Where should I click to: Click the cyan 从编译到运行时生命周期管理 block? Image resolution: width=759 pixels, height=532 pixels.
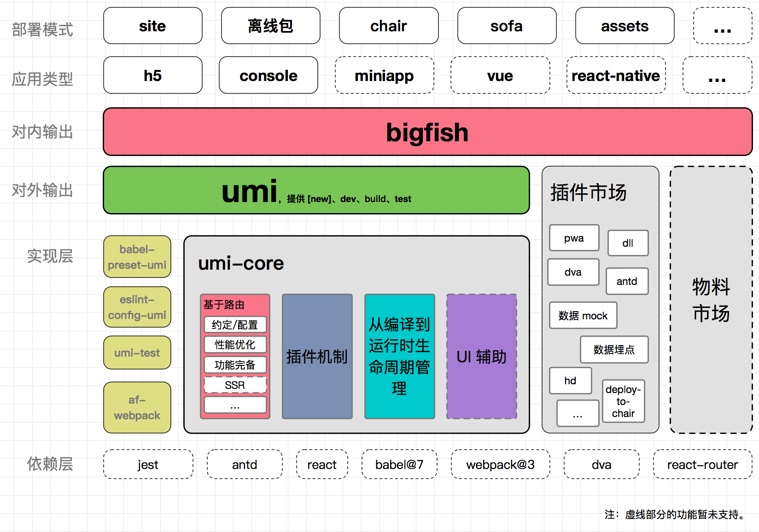(400, 356)
